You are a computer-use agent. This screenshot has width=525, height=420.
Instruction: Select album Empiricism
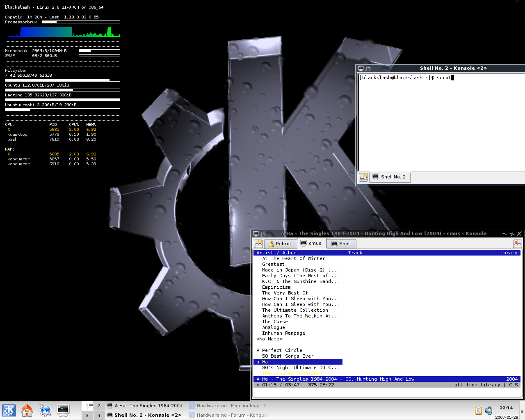276,287
